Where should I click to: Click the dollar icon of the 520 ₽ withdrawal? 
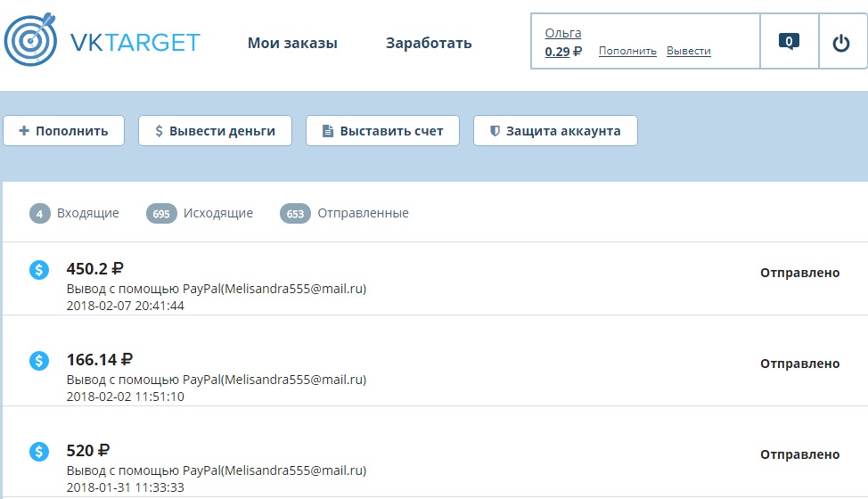(38, 452)
